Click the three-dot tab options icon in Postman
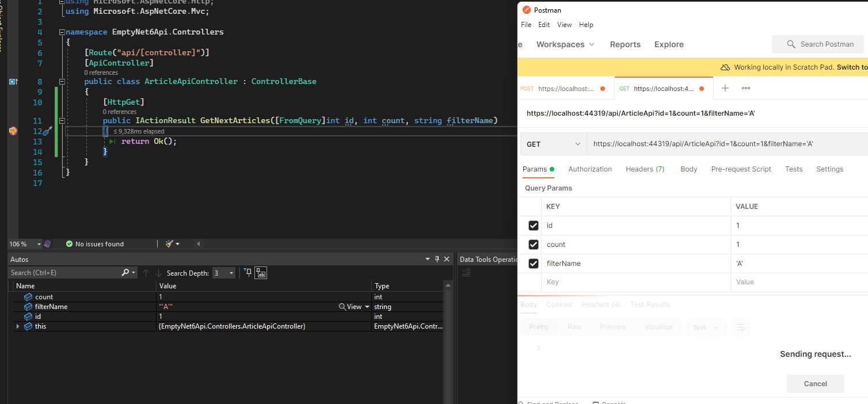This screenshot has width=868, height=404. (746, 89)
